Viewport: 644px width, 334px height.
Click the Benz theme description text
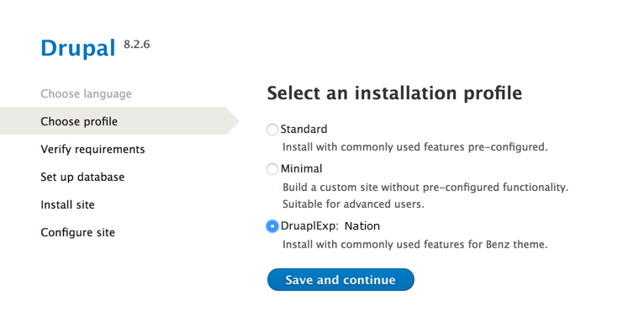coord(414,245)
